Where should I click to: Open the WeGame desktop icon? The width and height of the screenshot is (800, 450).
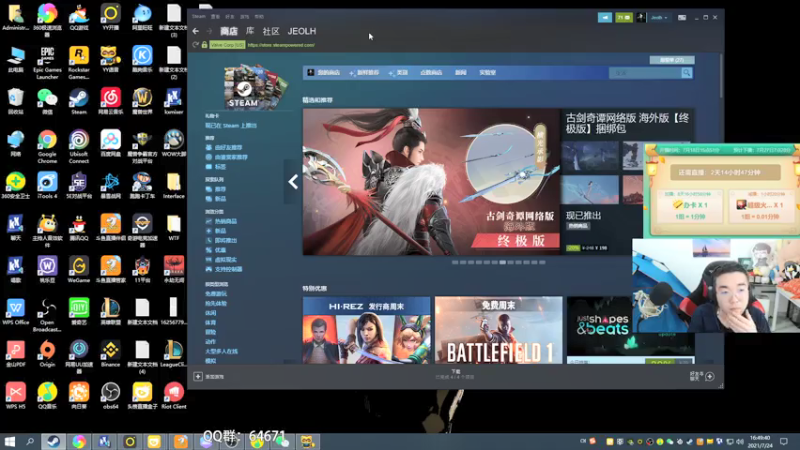point(79,269)
